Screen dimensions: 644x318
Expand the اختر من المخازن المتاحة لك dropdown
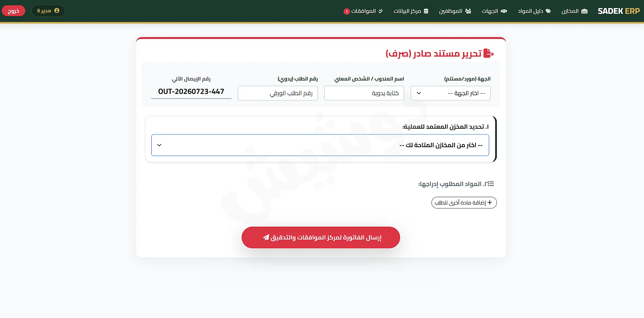(x=320, y=145)
